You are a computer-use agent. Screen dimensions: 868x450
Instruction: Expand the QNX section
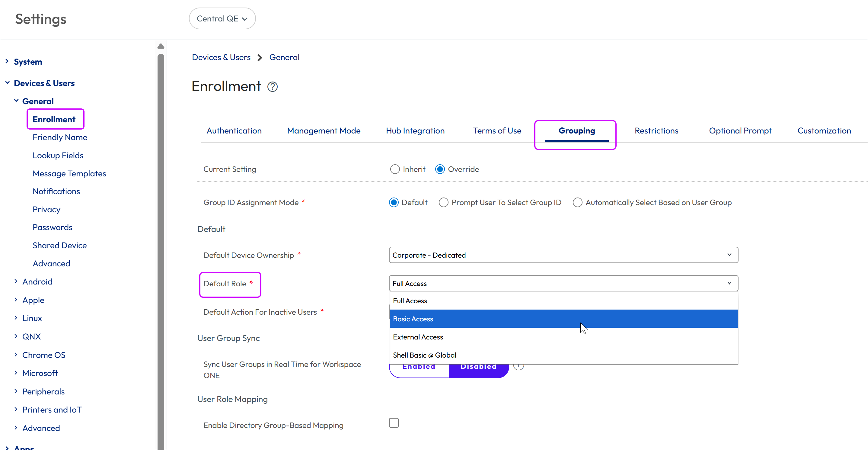16,336
